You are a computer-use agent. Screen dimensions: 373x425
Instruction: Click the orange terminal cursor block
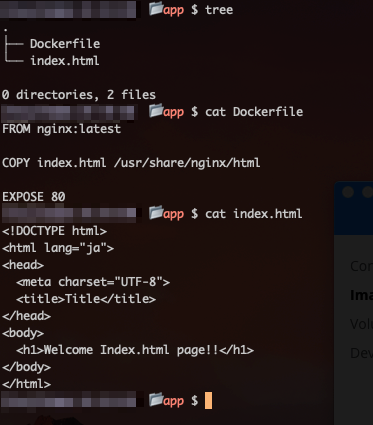(x=208, y=400)
